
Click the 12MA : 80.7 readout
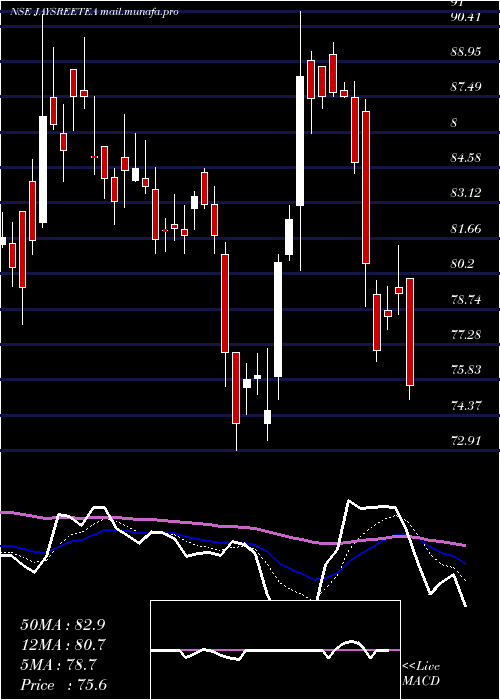coord(63,645)
